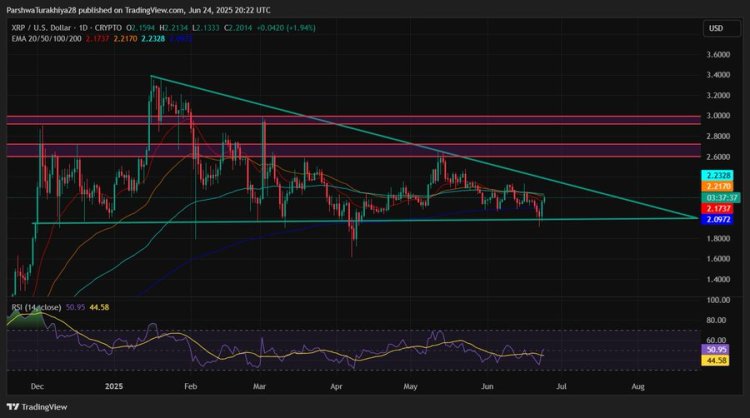Click the yellow 44.58 RSI axis label
The width and height of the screenshot is (750, 418).
(719, 362)
